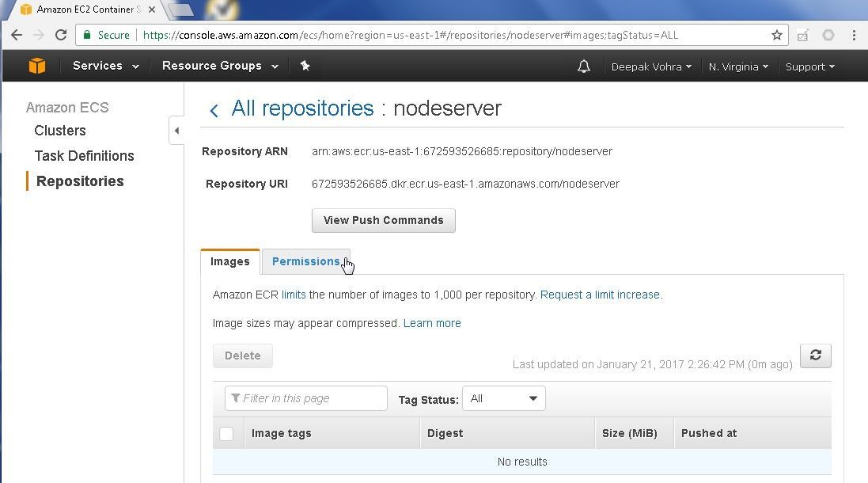Open the notifications bell

tap(583, 67)
